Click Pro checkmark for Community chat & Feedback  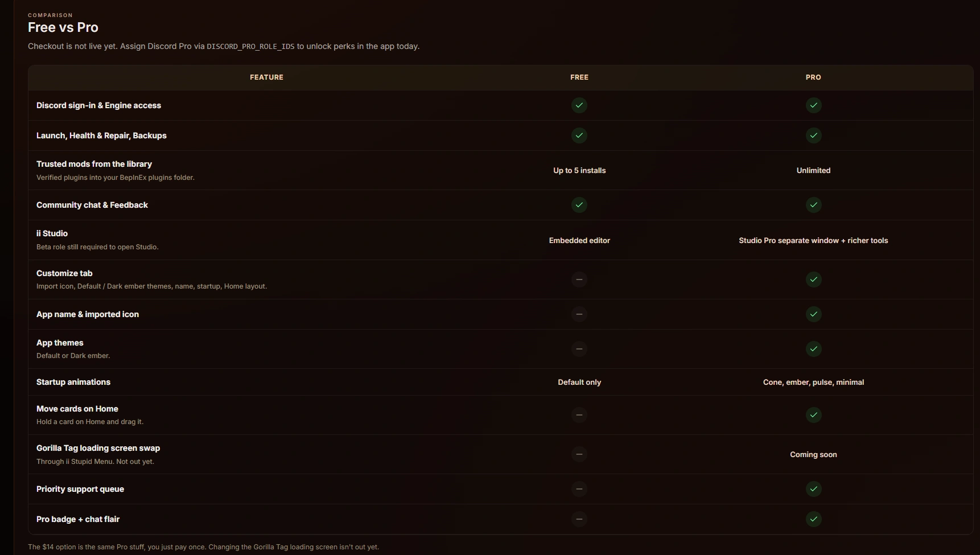tap(813, 205)
